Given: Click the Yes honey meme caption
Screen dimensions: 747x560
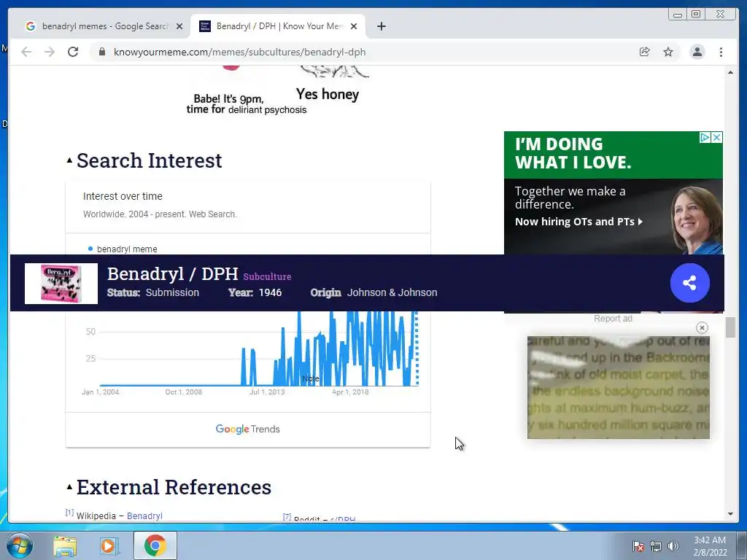Looking at the screenshot, I should pos(328,94).
